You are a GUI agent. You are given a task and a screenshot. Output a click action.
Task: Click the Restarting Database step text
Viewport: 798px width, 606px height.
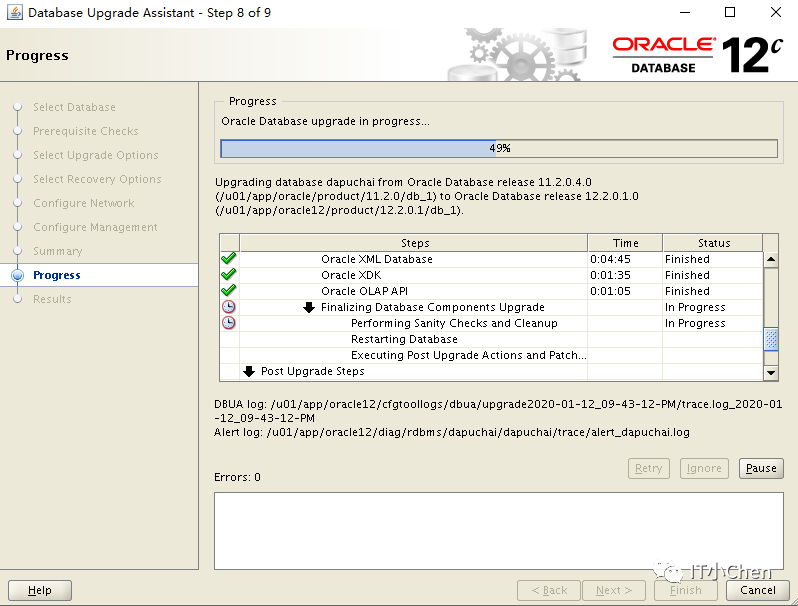click(x=404, y=339)
